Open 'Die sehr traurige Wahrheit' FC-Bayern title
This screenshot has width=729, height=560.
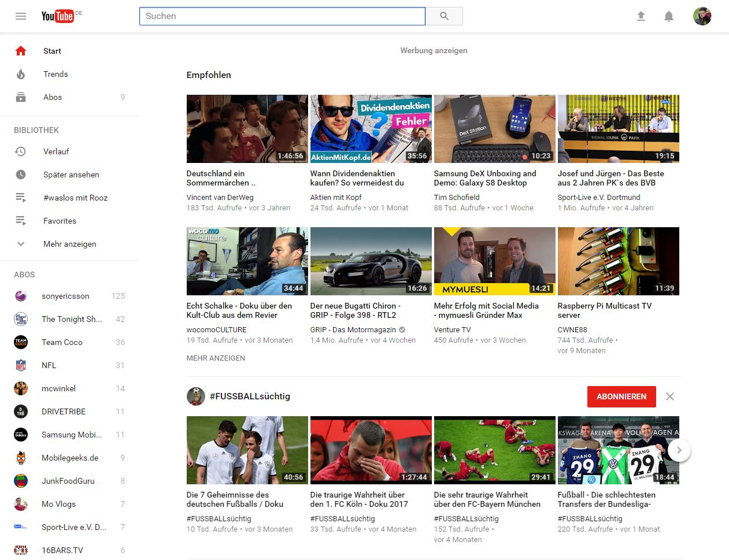tap(487, 499)
